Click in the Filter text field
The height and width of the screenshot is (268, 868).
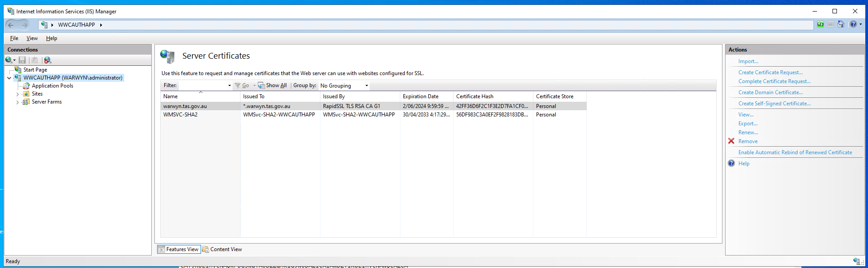[x=202, y=85]
